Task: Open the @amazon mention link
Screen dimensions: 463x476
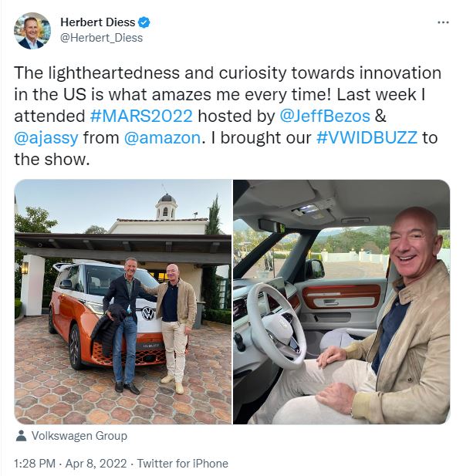Action: (x=162, y=138)
